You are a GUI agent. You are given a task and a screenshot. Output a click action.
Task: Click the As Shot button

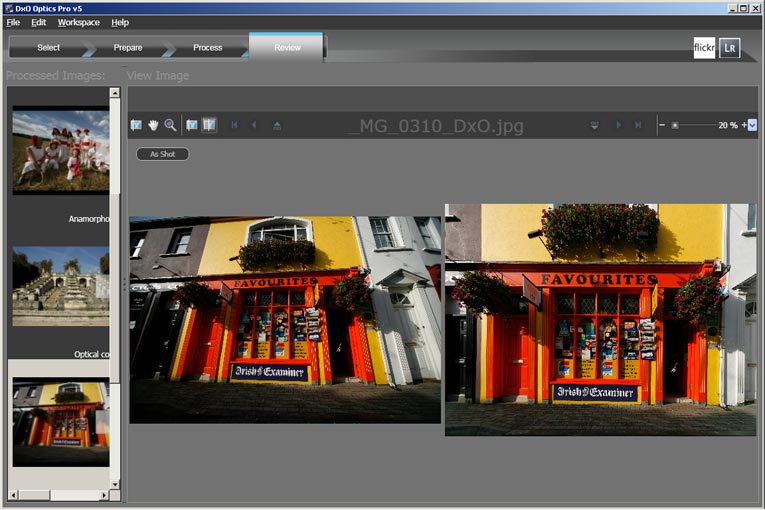pyautogui.click(x=162, y=154)
